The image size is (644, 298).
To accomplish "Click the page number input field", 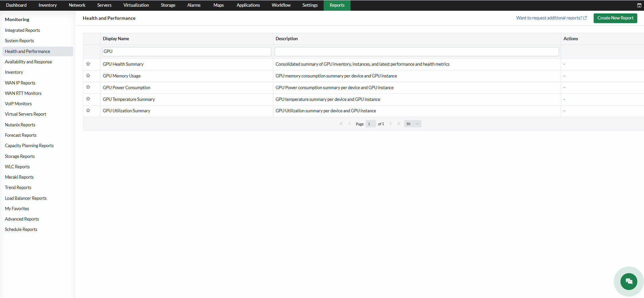I will coord(371,124).
